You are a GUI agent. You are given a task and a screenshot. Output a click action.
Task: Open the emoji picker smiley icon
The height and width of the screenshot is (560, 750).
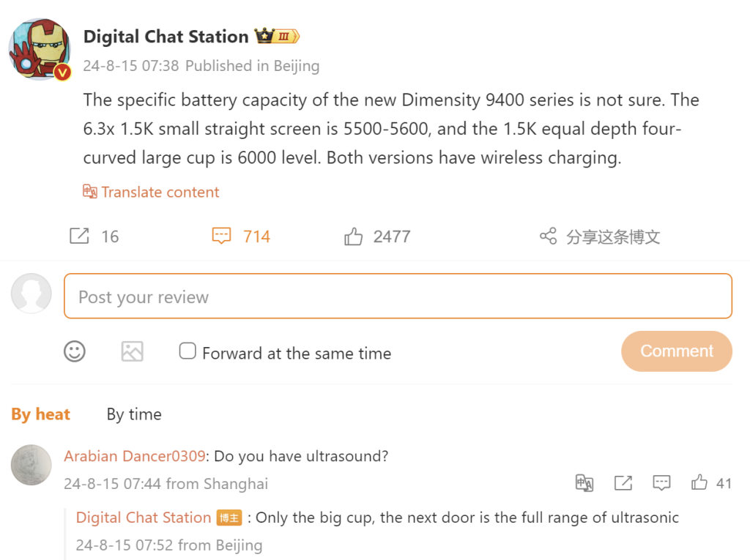click(x=75, y=351)
